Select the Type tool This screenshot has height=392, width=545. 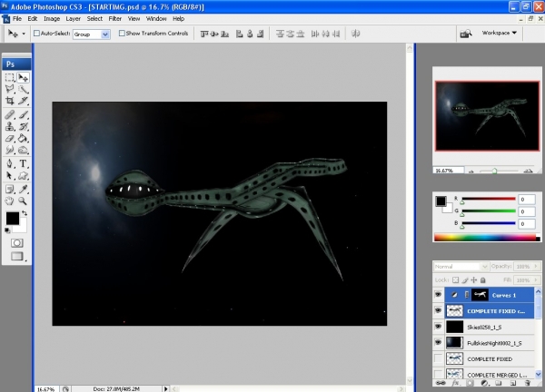click(x=23, y=163)
